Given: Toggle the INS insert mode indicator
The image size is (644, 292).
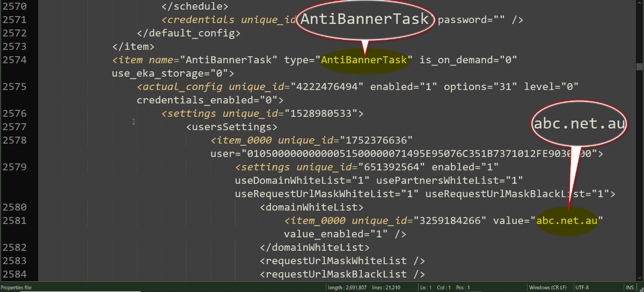Looking at the screenshot, I should [628, 288].
